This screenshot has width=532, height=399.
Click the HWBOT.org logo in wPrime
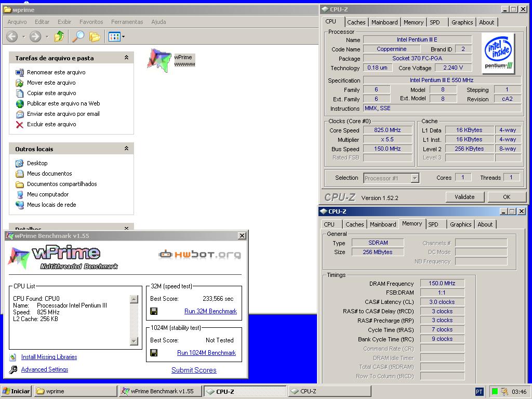pyautogui.click(x=200, y=254)
